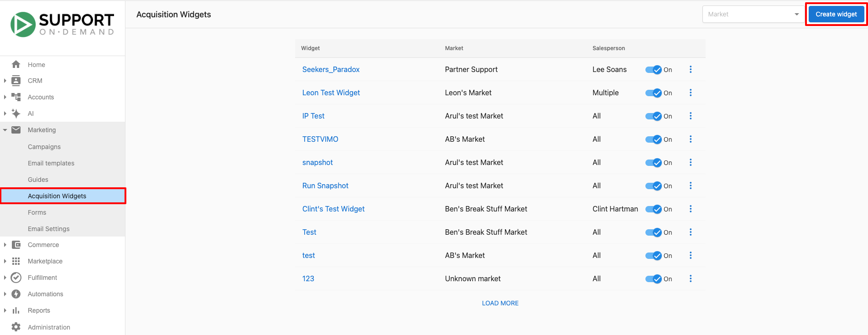Image resolution: width=868 pixels, height=335 pixels.
Task: Switch off the 123 widget toggle
Action: (x=654, y=279)
